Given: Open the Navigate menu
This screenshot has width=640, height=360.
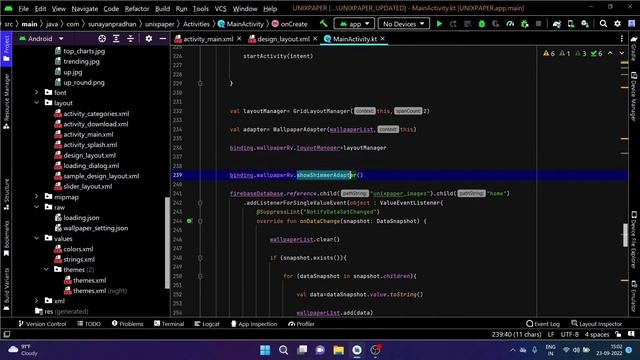Looking at the screenshot, I should (x=84, y=9).
